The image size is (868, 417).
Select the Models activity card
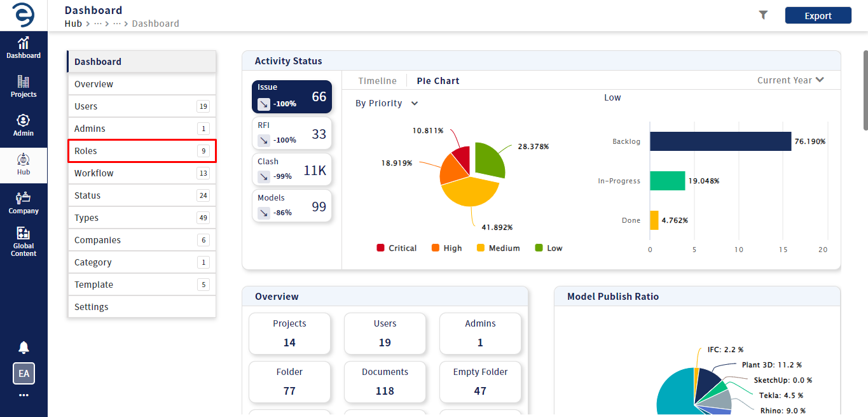coord(292,206)
